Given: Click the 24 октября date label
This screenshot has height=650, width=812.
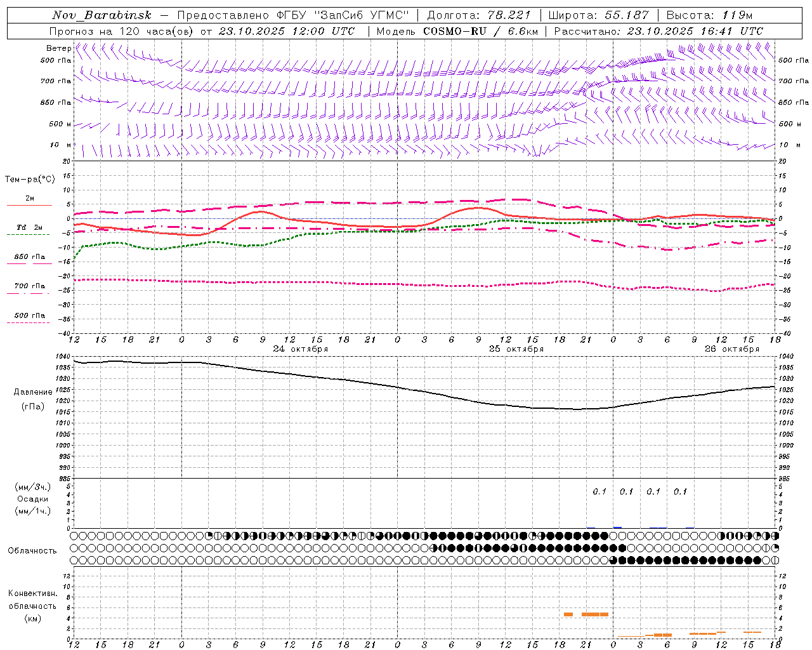Looking at the screenshot, I should 301,349.
